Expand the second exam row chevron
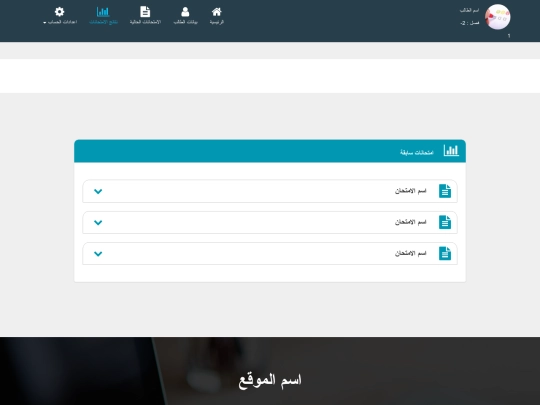This screenshot has width=540, height=405. click(x=98, y=223)
